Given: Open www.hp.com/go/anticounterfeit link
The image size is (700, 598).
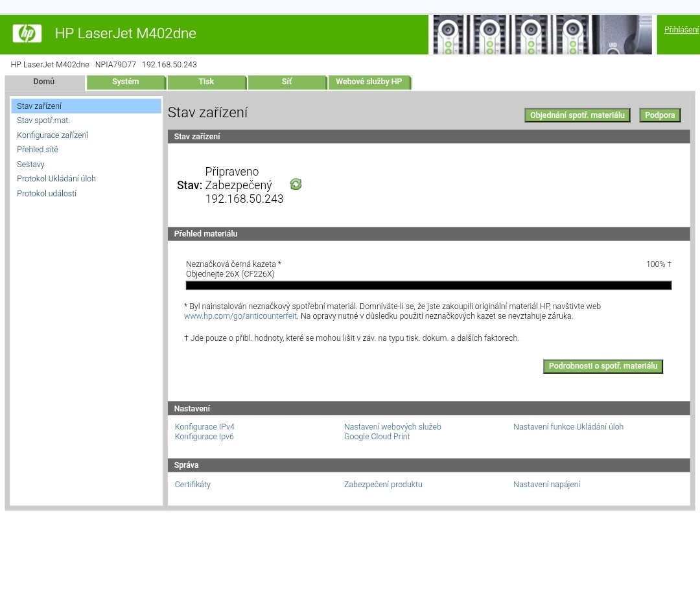Looking at the screenshot, I should (x=240, y=316).
